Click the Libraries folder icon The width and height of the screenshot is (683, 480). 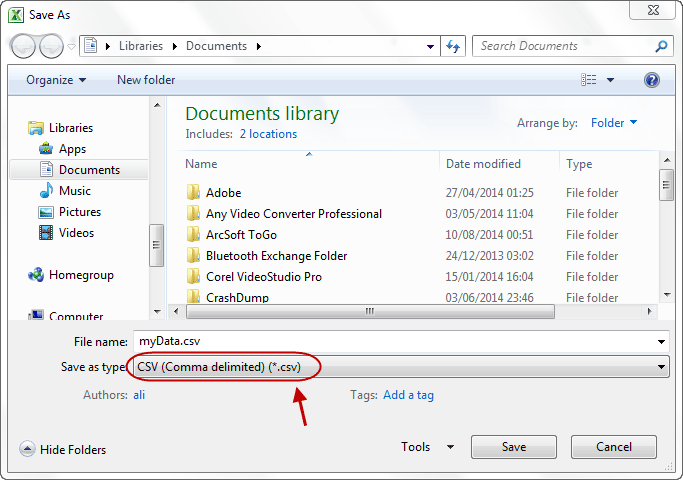pyautogui.click(x=36, y=128)
